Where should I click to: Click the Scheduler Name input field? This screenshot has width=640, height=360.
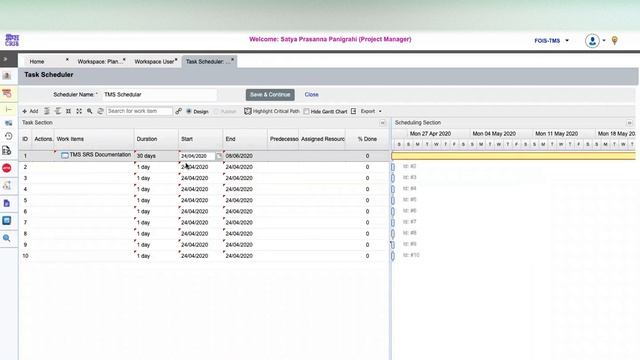point(159,94)
